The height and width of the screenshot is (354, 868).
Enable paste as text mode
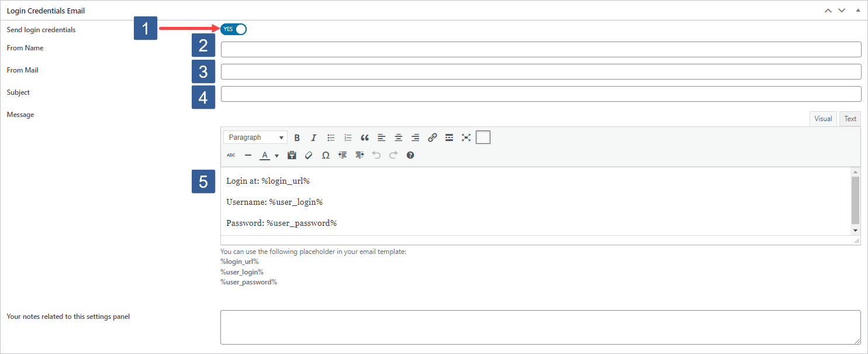tap(292, 154)
